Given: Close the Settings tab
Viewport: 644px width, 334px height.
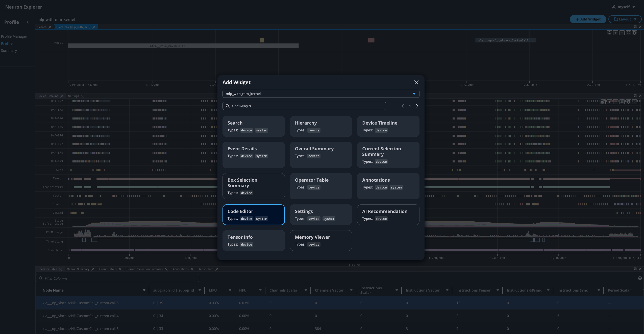Looking at the screenshot, I should [82, 96].
